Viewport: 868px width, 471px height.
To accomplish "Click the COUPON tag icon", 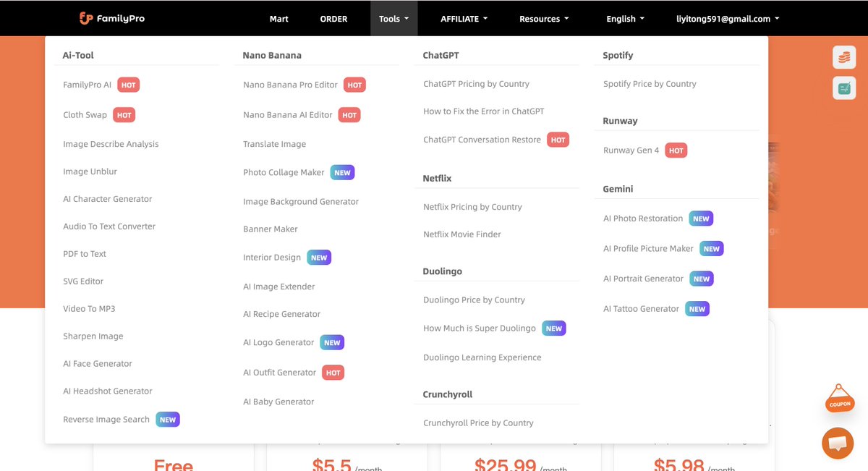I will [x=840, y=399].
